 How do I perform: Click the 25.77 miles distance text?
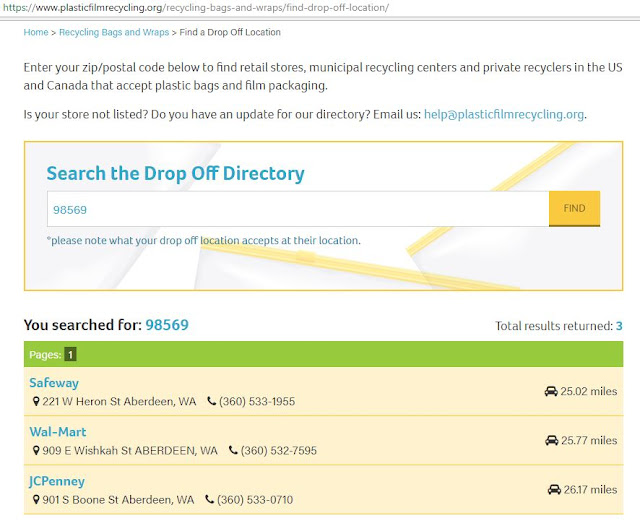589,440
